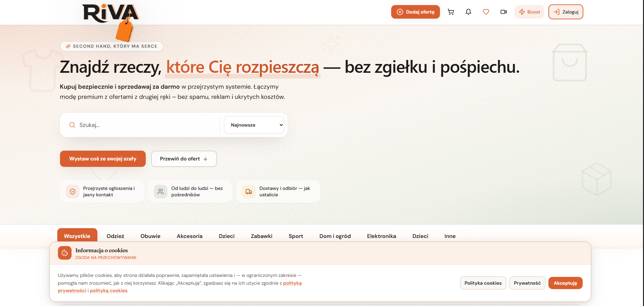Screen dimensions: 644x306
Task: Open the Najnowsze sort dropdown
Action: 254,125
